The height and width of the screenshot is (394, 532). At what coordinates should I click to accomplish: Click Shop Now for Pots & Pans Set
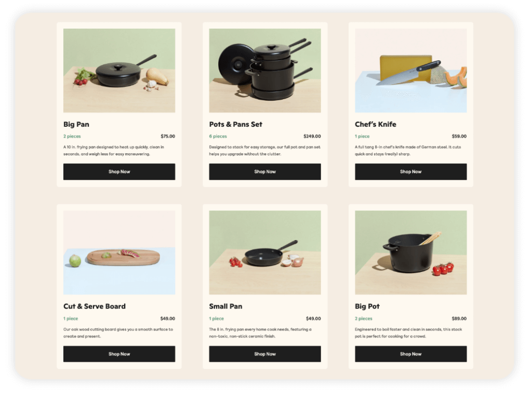point(264,172)
